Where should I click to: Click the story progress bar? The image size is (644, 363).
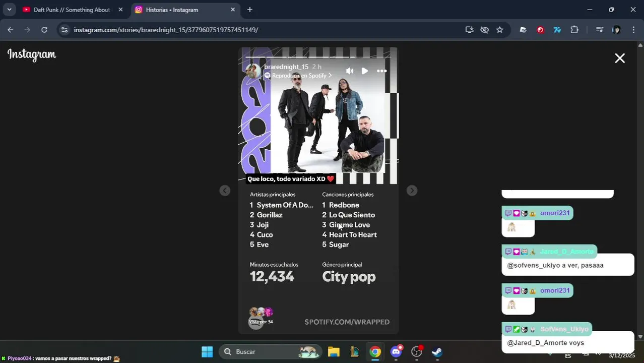318,57
